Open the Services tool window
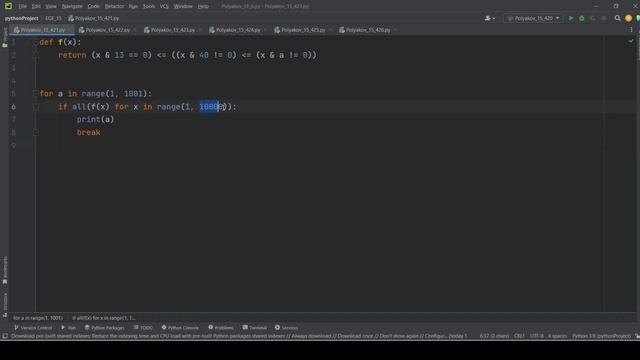The width and height of the screenshot is (640, 360). pyautogui.click(x=286, y=328)
